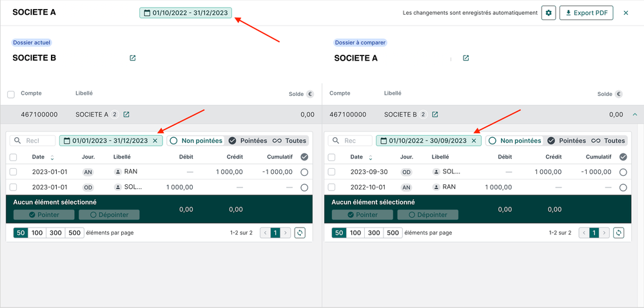Collapse the 467100000 account row chevron

(x=635, y=115)
